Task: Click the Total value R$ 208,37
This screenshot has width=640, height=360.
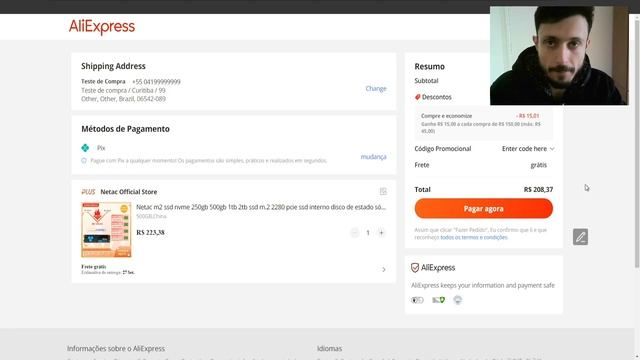Action: click(538, 189)
